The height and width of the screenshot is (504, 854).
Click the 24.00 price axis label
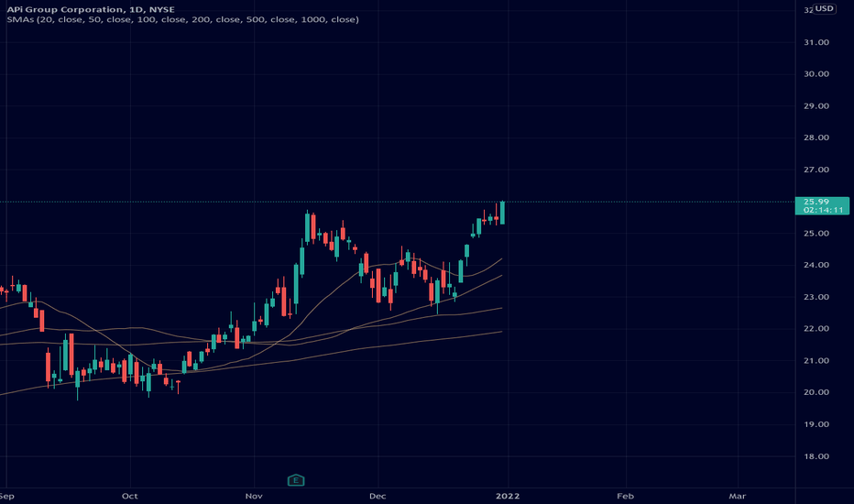click(x=816, y=266)
